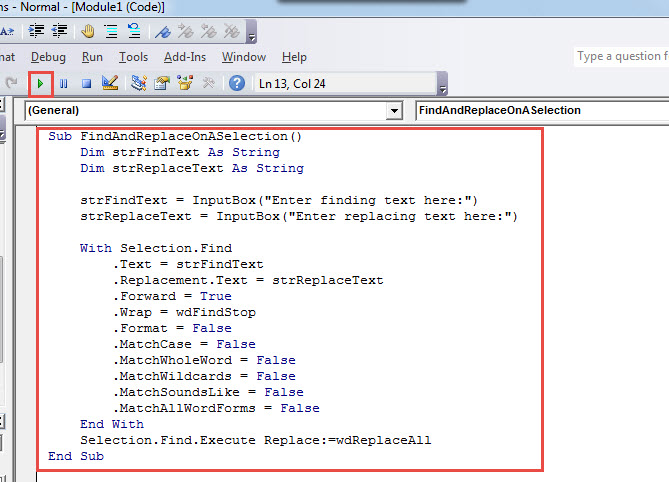Open the Debug menu

pyautogui.click(x=48, y=57)
